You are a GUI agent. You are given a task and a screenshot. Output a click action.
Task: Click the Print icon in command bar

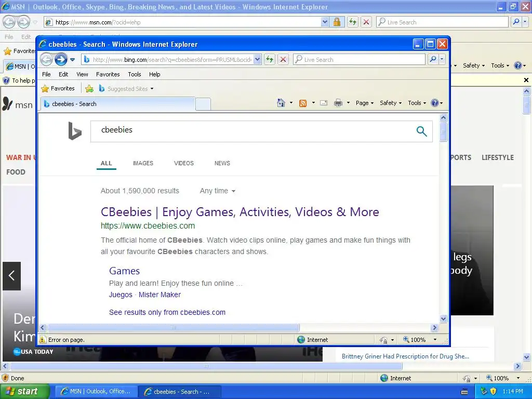click(x=338, y=103)
